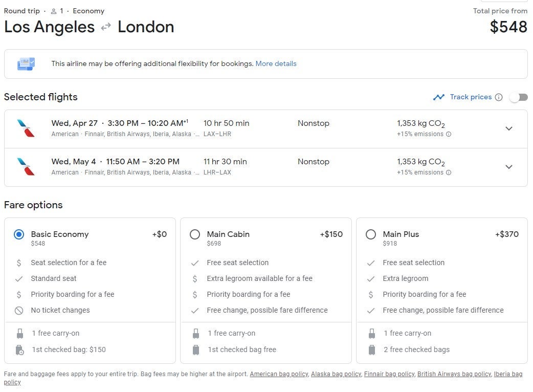Click emissions info icon on outbound flight
This screenshot has height=392, width=533.
coord(449,135)
